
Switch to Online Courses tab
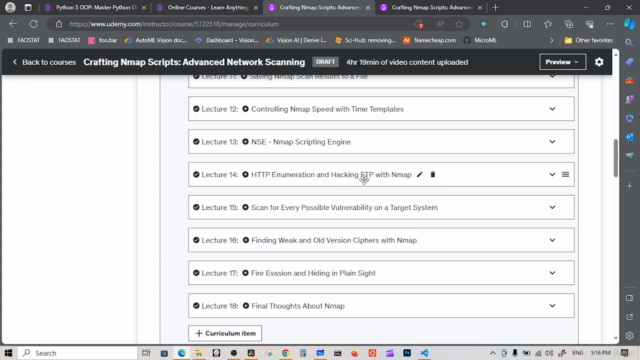click(207, 7)
